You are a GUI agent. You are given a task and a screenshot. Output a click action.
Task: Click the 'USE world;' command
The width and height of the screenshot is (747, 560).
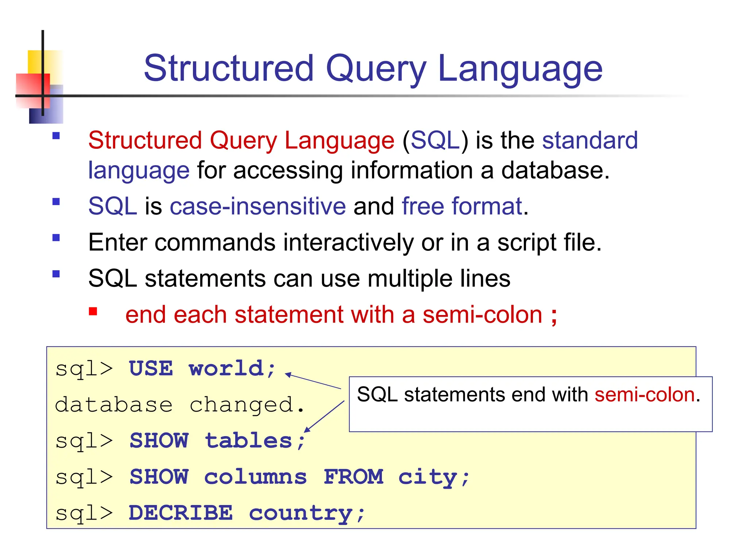point(202,368)
